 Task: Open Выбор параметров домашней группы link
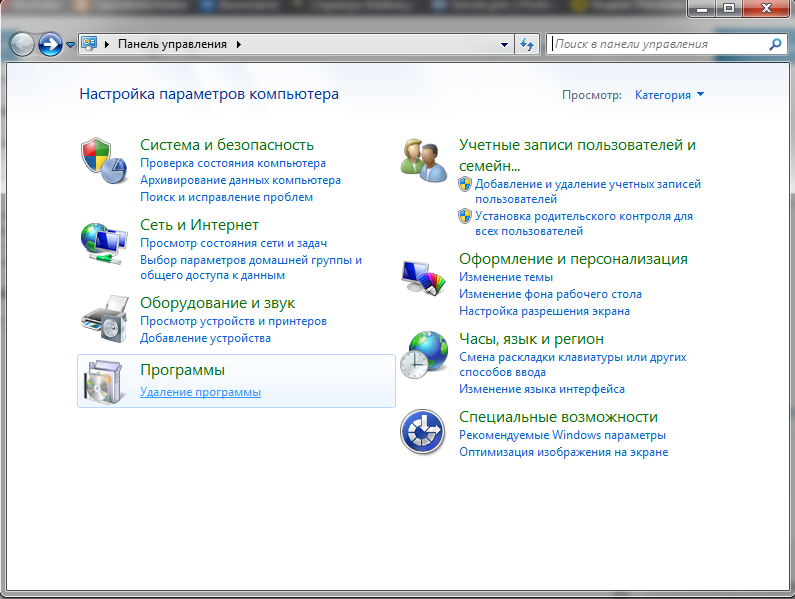(251, 267)
